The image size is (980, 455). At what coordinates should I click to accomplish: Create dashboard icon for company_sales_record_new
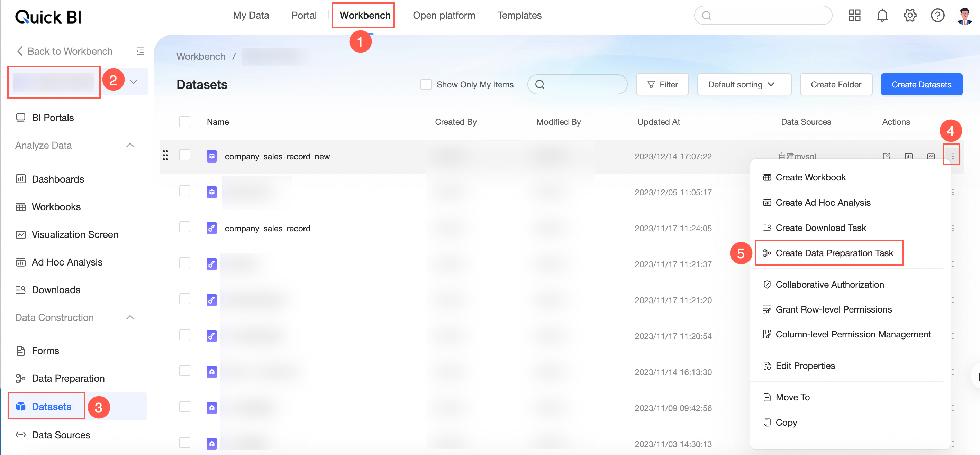pyautogui.click(x=908, y=156)
